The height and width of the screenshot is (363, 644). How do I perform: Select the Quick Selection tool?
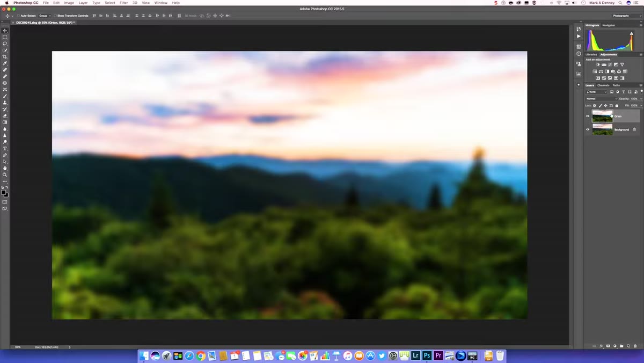(x=5, y=50)
